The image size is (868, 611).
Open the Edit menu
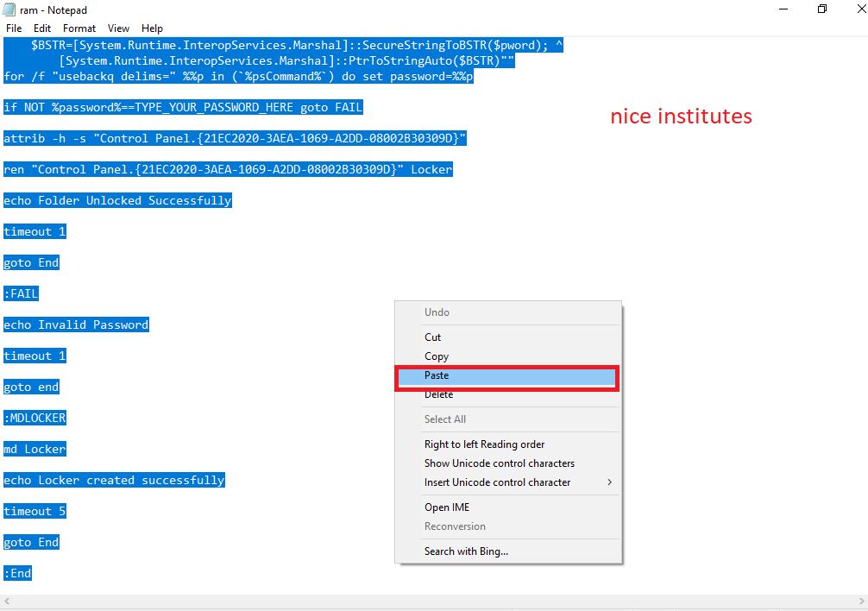coord(42,28)
